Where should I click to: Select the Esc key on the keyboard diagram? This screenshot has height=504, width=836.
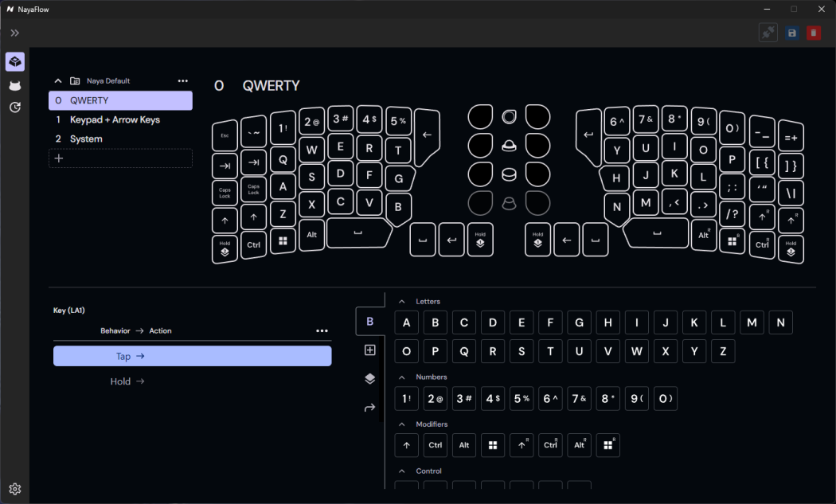[x=225, y=135]
